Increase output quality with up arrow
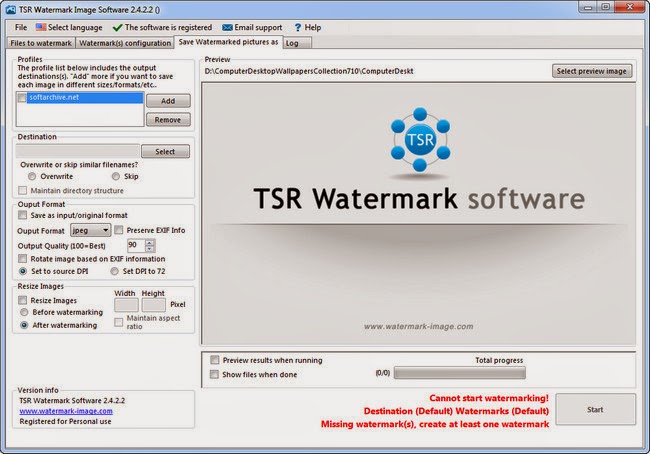 coord(150,243)
